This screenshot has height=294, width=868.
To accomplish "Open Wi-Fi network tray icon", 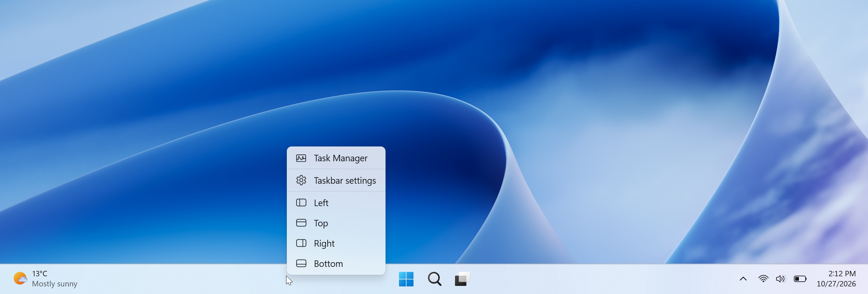I will pos(763,279).
